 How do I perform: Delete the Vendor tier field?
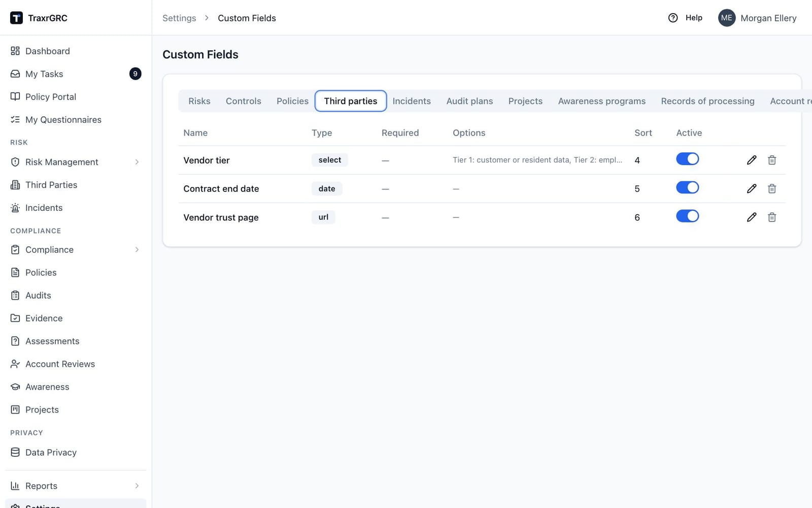(x=772, y=160)
